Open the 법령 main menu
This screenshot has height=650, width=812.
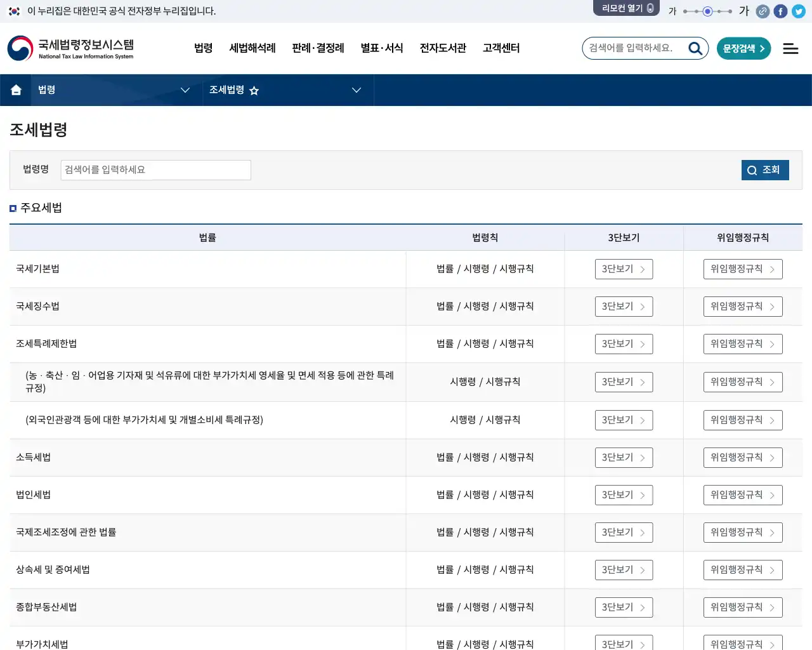click(203, 48)
